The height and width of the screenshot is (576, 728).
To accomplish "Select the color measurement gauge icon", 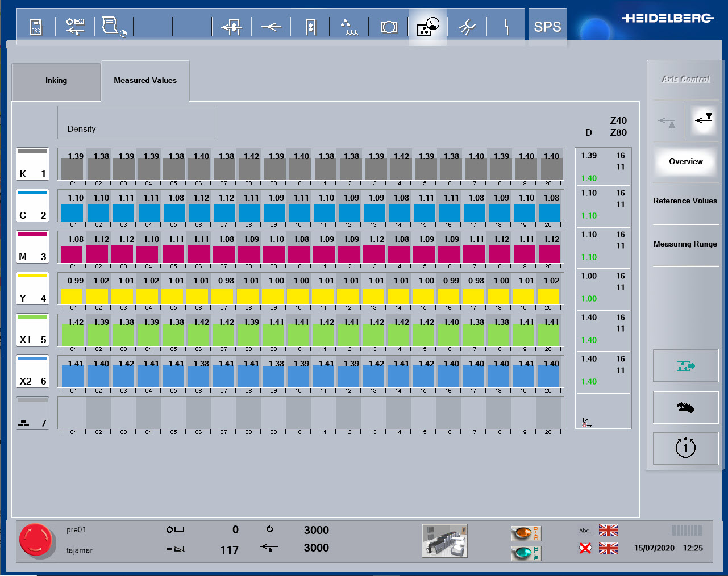I will pyautogui.click(x=427, y=27).
